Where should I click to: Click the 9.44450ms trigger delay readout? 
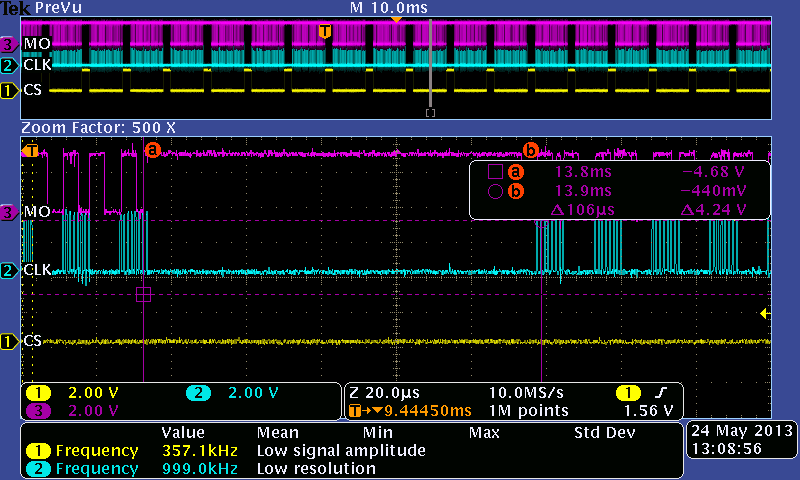[428, 411]
